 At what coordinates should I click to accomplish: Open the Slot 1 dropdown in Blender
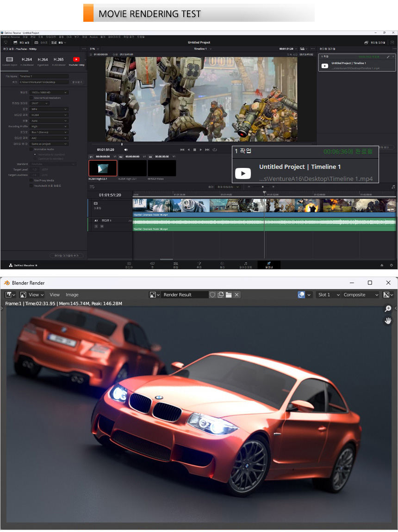pos(329,295)
